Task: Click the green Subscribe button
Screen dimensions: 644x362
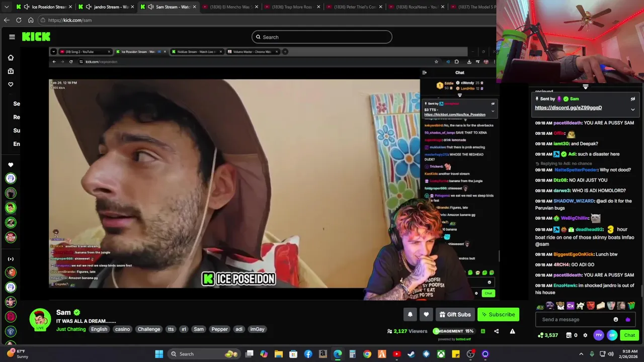Action: (x=498, y=314)
